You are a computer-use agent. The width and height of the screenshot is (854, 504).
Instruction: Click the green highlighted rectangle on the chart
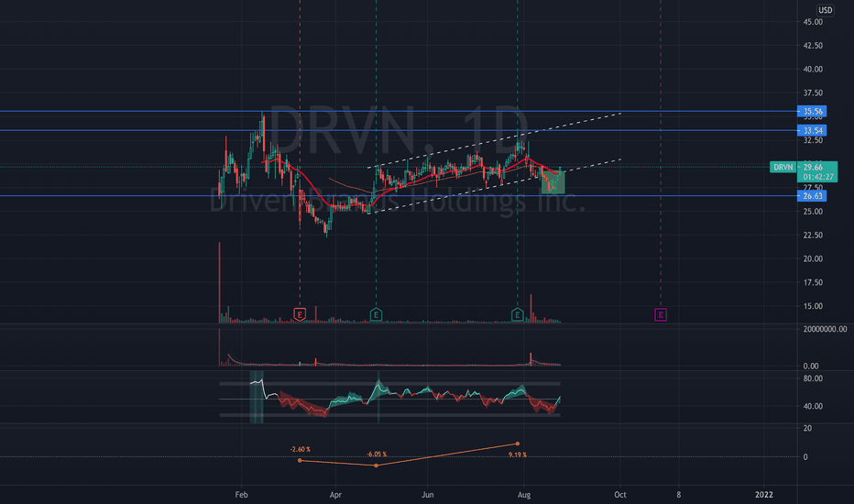coord(553,182)
